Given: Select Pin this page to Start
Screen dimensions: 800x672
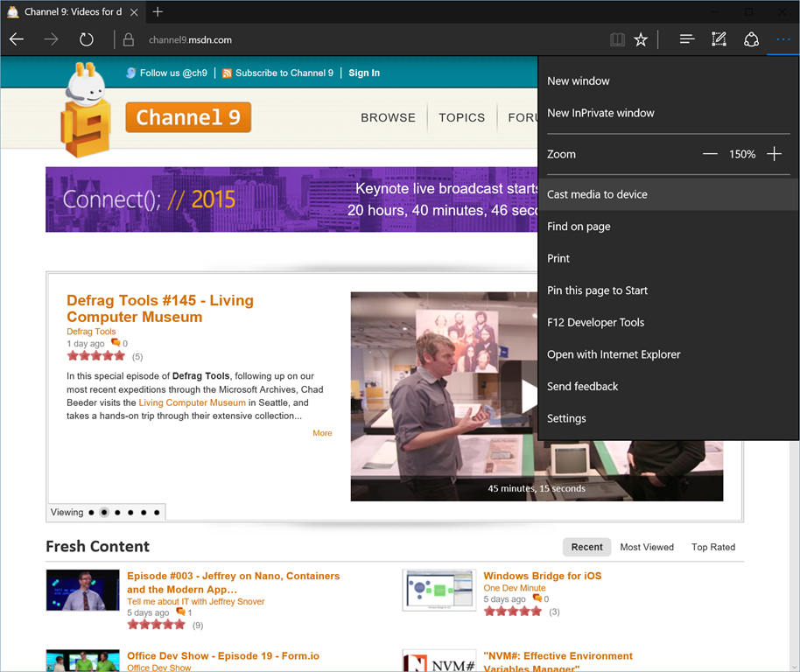Looking at the screenshot, I should click(669, 290).
